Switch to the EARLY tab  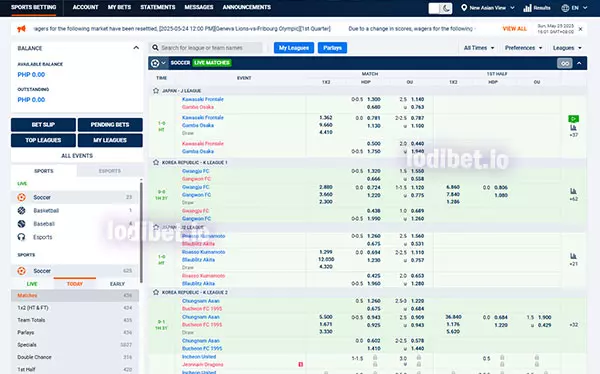point(117,284)
